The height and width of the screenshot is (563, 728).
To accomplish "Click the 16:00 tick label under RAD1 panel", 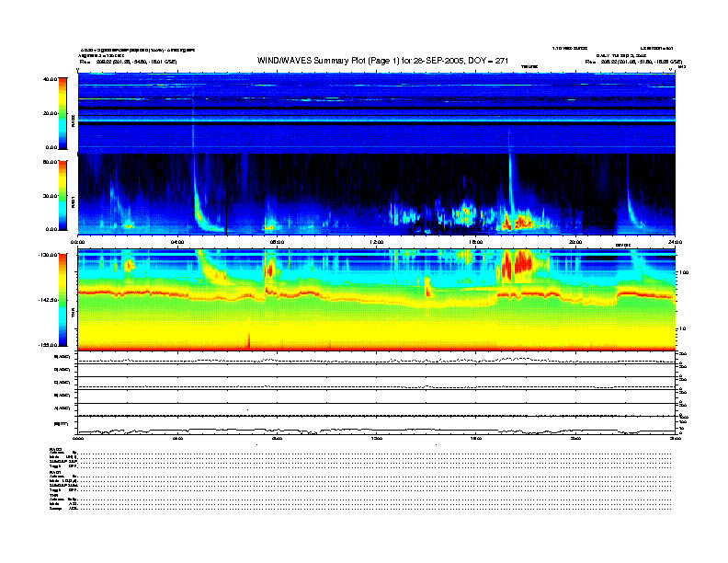I will pos(476,242).
